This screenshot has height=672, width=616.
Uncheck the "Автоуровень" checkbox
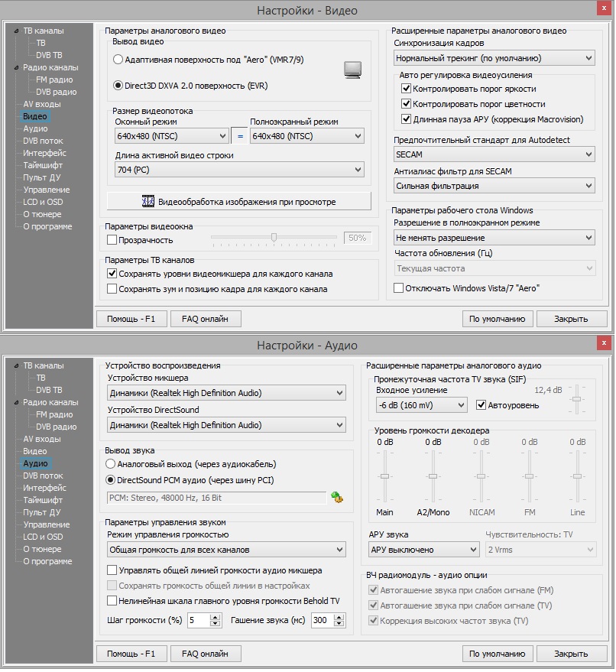(x=481, y=405)
